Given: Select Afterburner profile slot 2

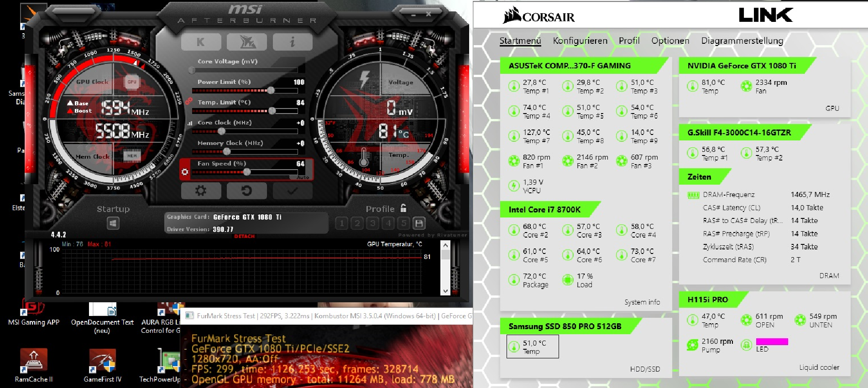Looking at the screenshot, I should point(357,223).
